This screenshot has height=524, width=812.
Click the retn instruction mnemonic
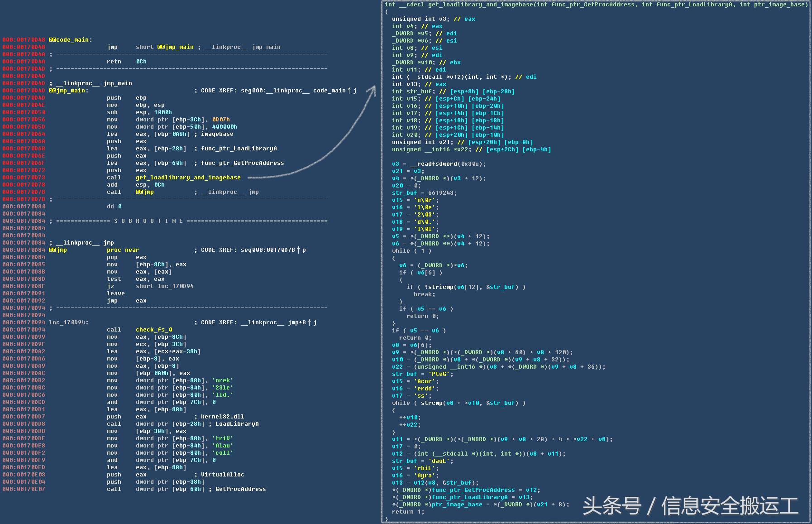tap(114, 62)
